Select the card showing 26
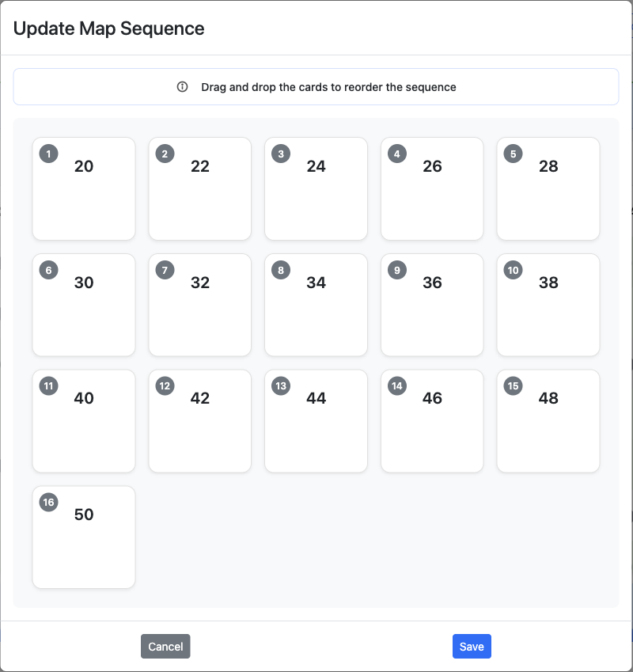633x672 pixels. tap(432, 188)
